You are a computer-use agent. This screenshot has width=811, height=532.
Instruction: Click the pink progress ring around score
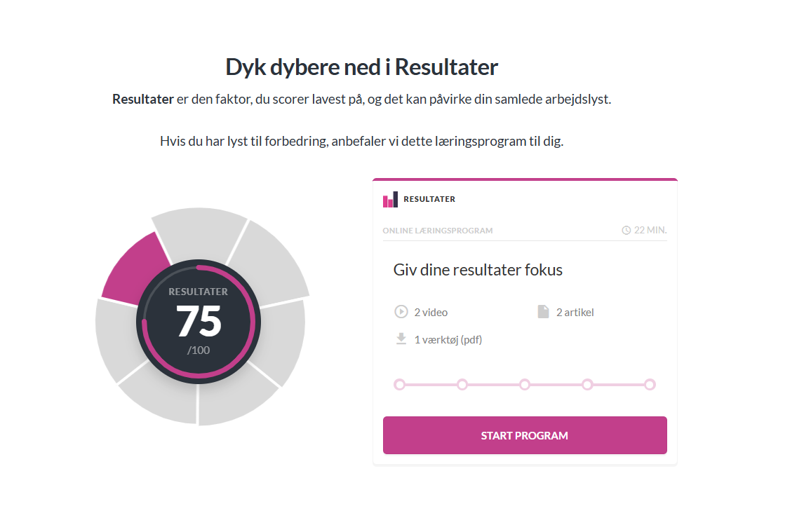click(253, 321)
